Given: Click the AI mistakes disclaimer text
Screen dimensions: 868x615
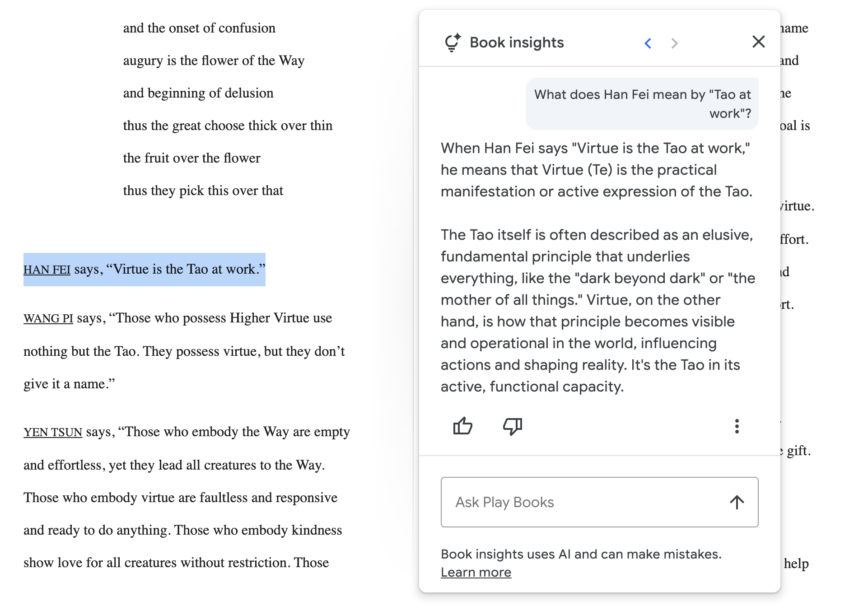Looking at the screenshot, I should click(581, 554).
